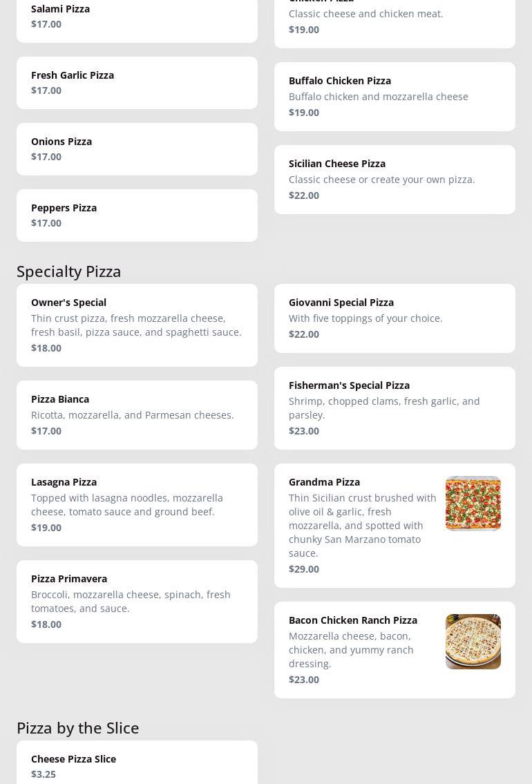Choose Fresh Garlic Pizza for $17.00

coord(137,83)
